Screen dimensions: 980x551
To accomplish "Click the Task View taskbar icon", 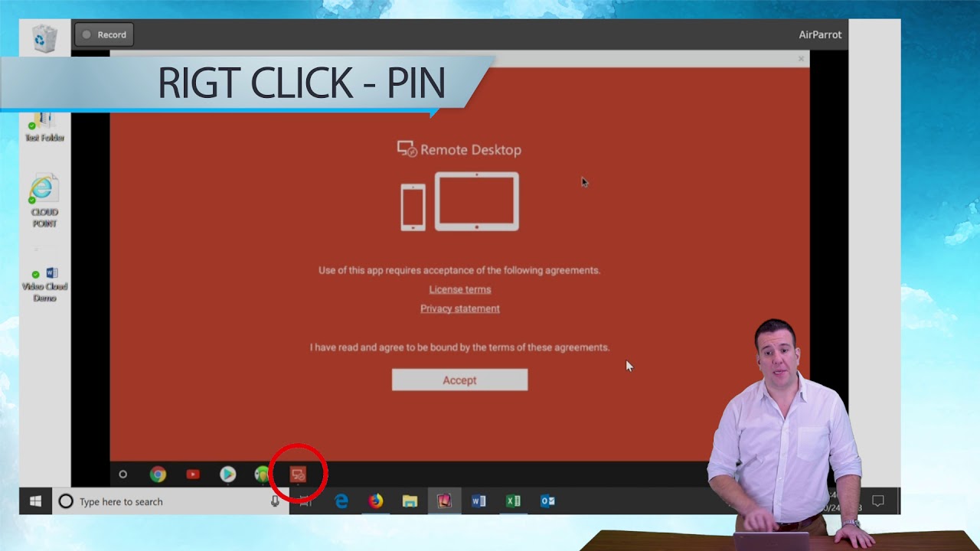I will 305,501.
